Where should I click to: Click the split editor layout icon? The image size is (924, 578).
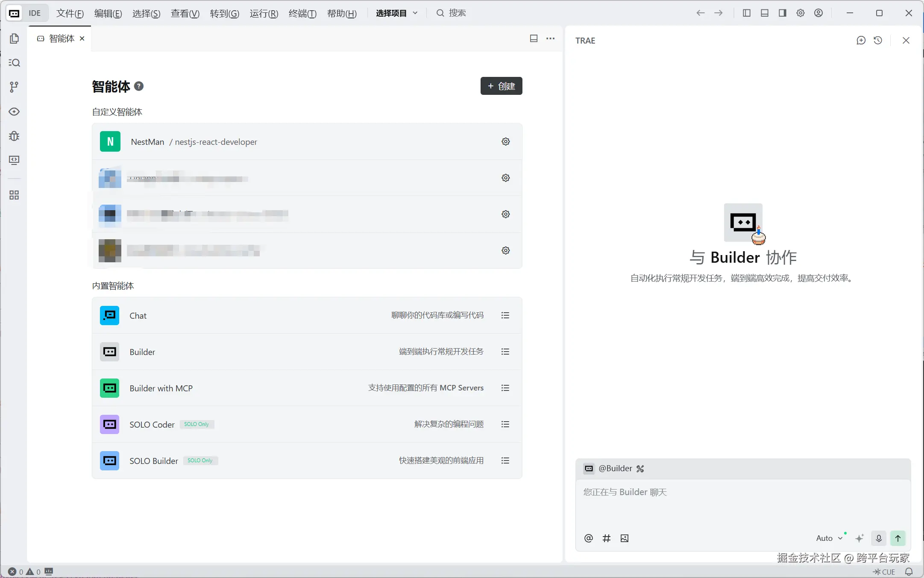tap(534, 38)
